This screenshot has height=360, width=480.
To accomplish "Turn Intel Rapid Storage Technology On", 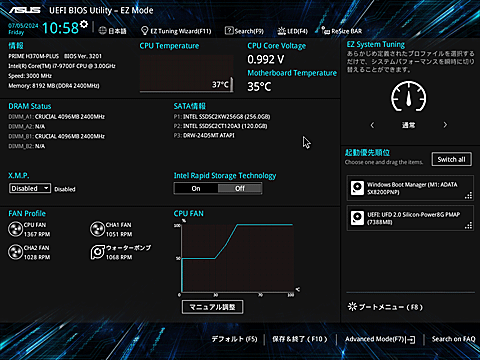I will (196, 188).
